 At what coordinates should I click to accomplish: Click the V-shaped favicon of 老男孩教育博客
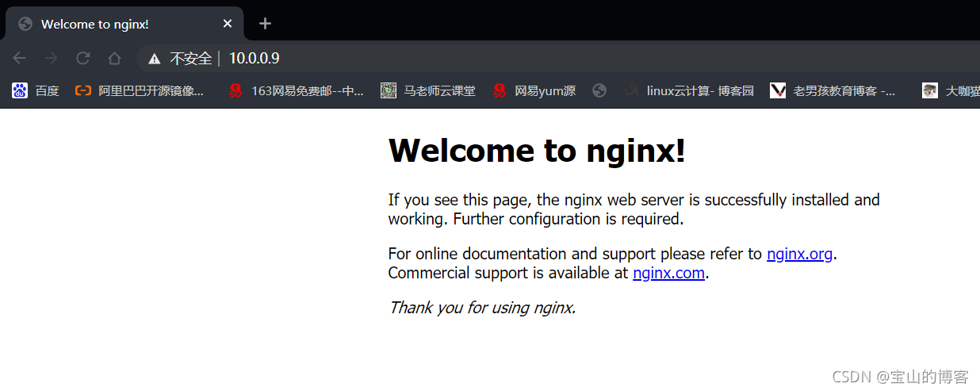pos(778,90)
